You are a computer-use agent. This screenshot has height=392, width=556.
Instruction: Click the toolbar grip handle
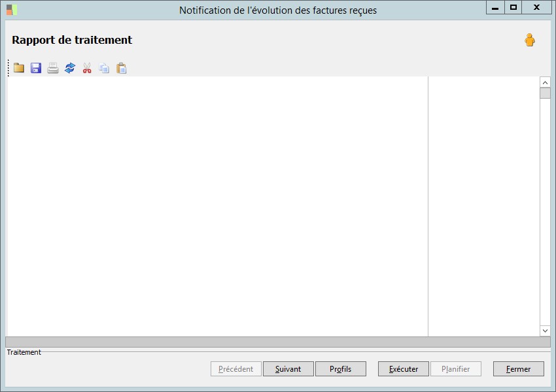pyautogui.click(x=9, y=68)
